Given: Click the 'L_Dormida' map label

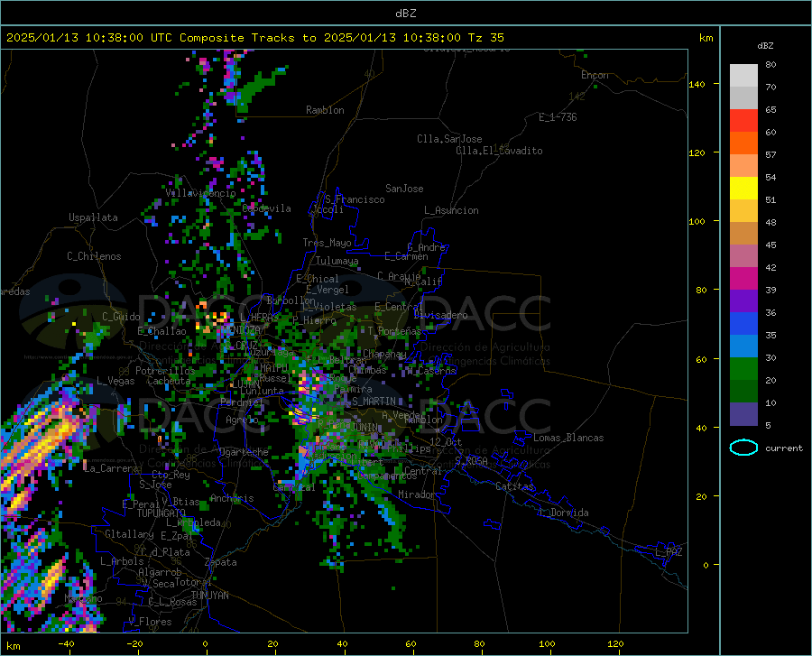Looking at the screenshot, I should tap(563, 513).
